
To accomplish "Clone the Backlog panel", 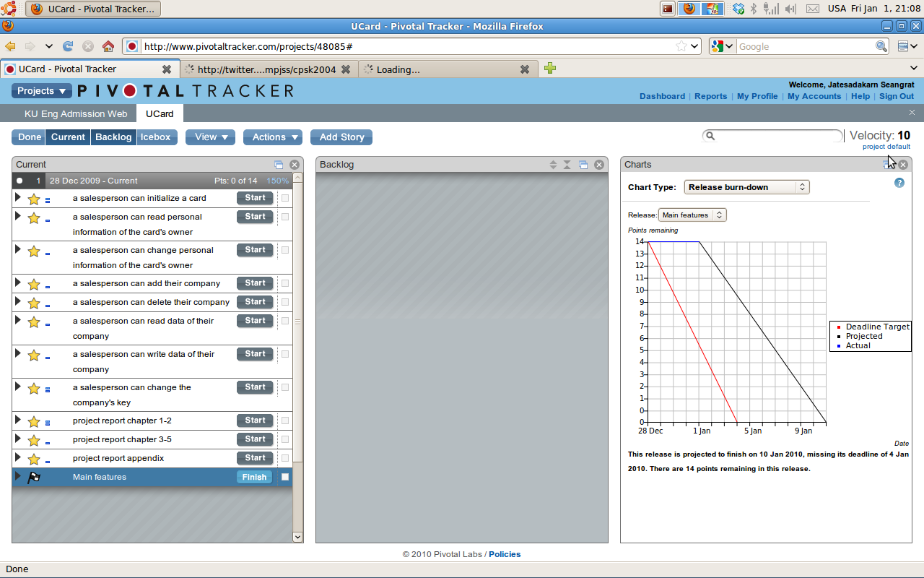I will tap(583, 165).
